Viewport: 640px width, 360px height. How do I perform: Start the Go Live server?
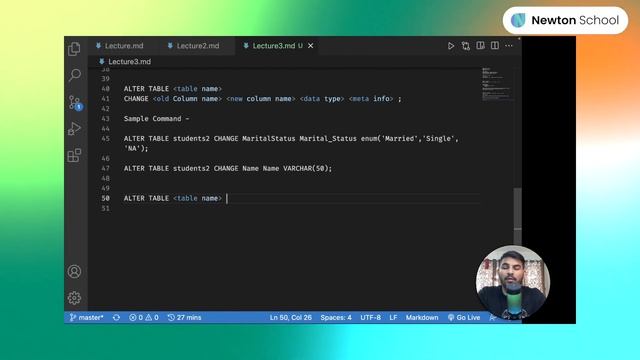click(x=464, y=318)
